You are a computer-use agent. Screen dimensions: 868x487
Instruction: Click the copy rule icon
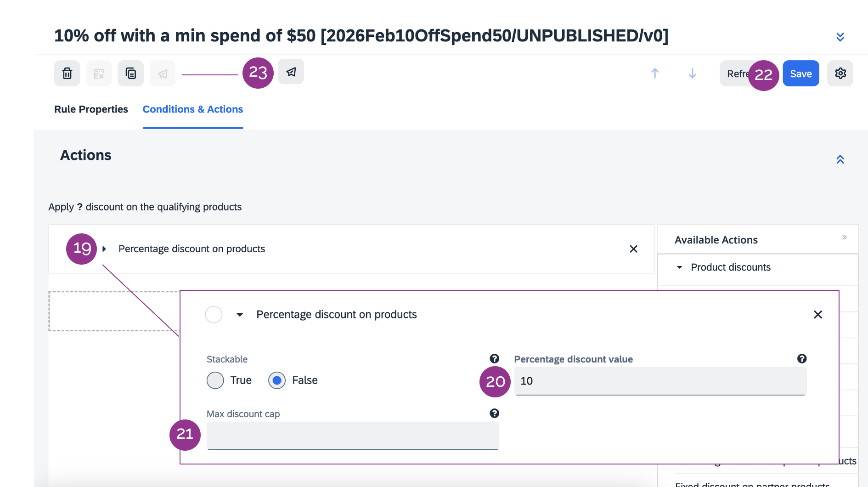131,74
